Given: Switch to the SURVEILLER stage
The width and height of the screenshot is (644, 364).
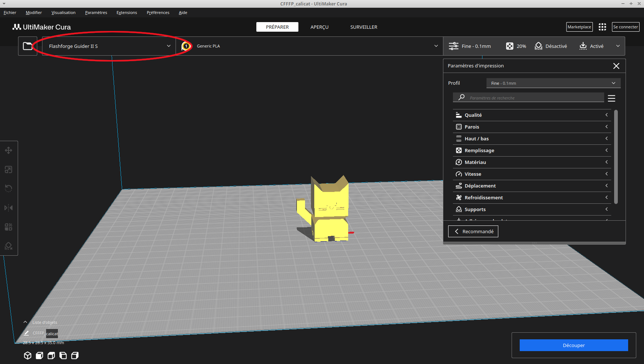Looking at the screenshot, I should coord(364,27).
